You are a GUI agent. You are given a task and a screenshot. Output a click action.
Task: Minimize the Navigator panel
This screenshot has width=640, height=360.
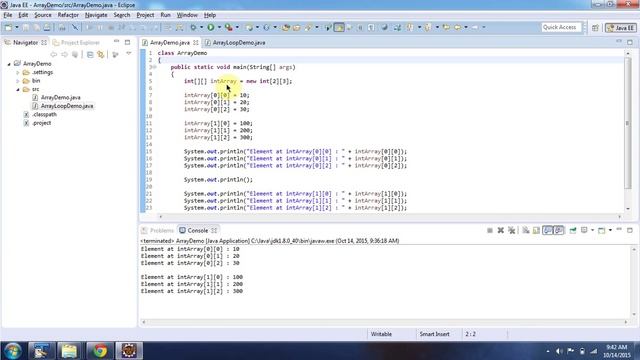tap(117, 42)
